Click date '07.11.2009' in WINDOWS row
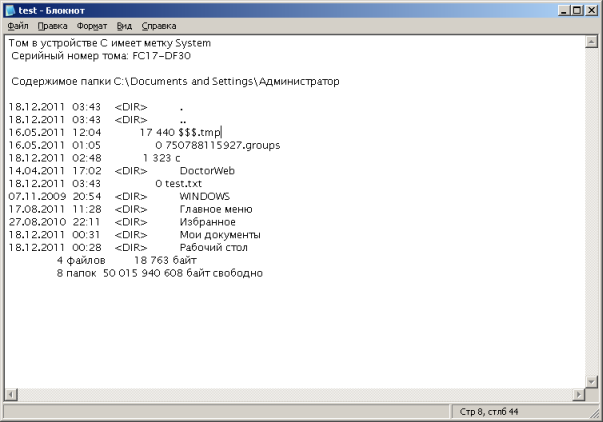603x422 pixels. click(x=37, y=197)
